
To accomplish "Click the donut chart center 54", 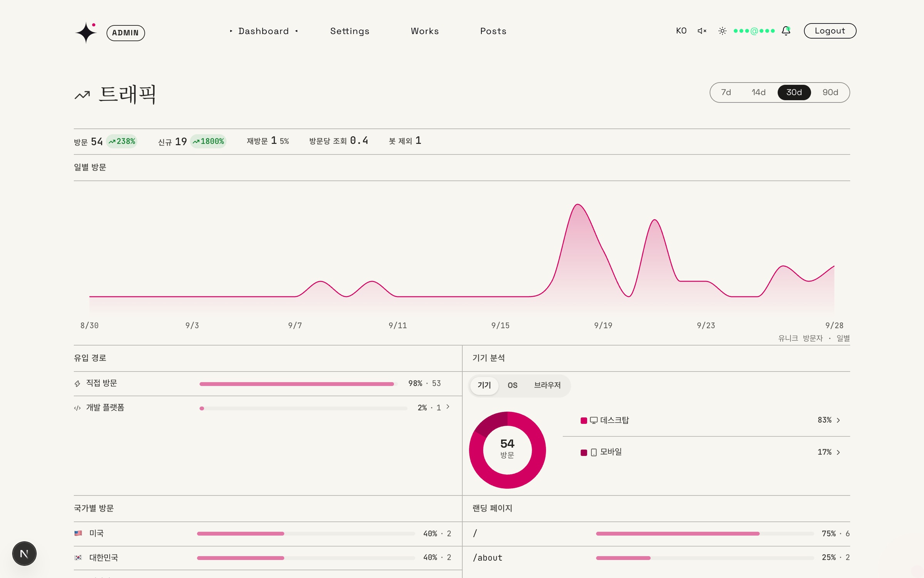I will (x=507, y=444).
